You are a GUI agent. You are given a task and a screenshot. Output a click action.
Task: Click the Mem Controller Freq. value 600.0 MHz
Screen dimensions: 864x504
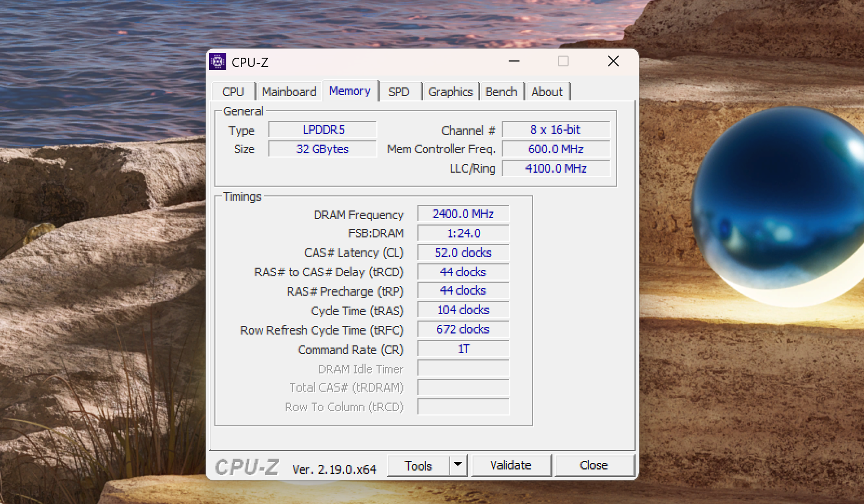(x=556, y=149)
